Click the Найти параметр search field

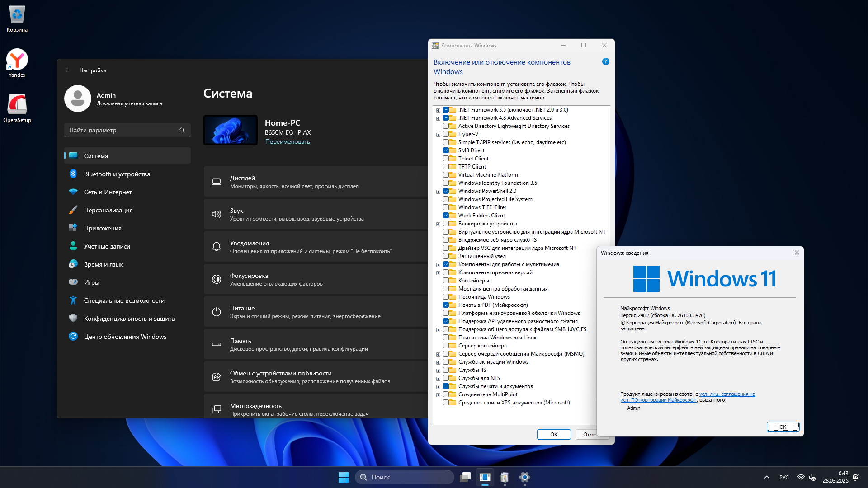click(122, 130)
